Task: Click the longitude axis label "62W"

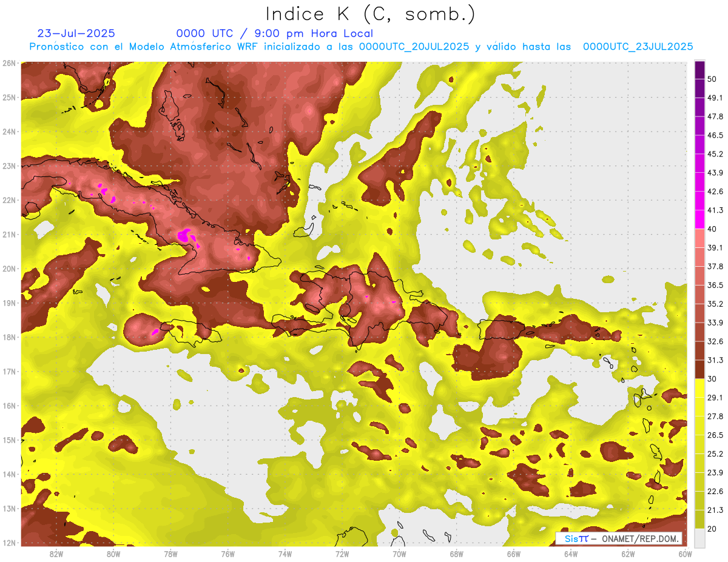Action: (628, 554)
